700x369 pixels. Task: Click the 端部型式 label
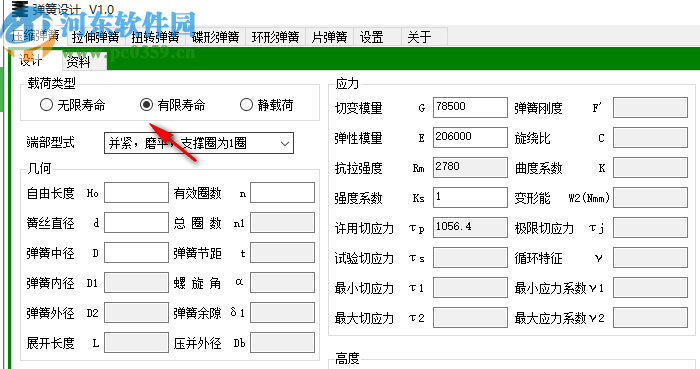pyautogui.click(x=50, y=143)
